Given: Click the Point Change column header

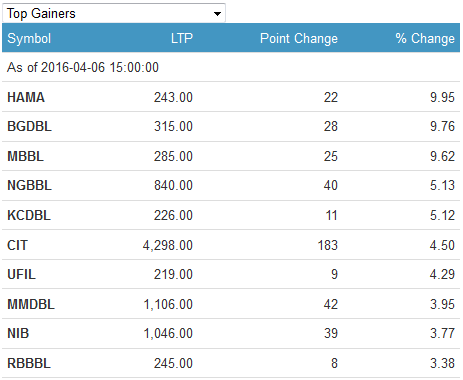Looking at the screenshot, I should click(x=299, y=38).
